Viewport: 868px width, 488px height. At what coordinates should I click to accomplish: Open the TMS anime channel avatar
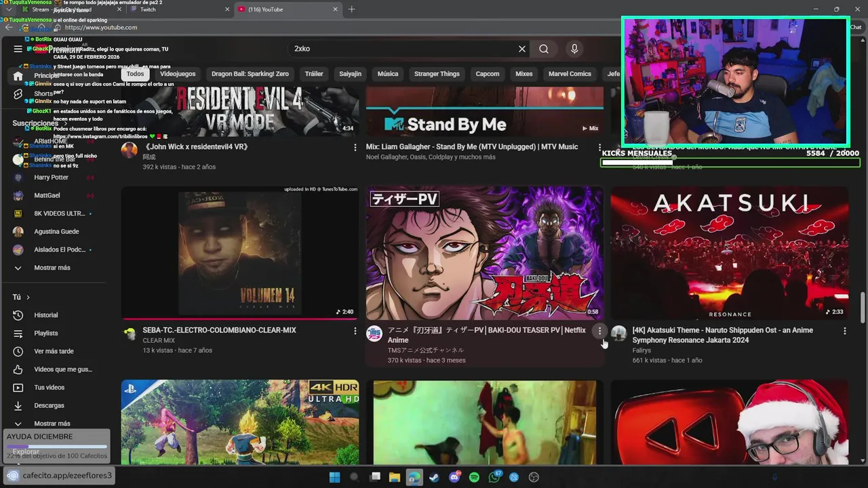point(374,333)
